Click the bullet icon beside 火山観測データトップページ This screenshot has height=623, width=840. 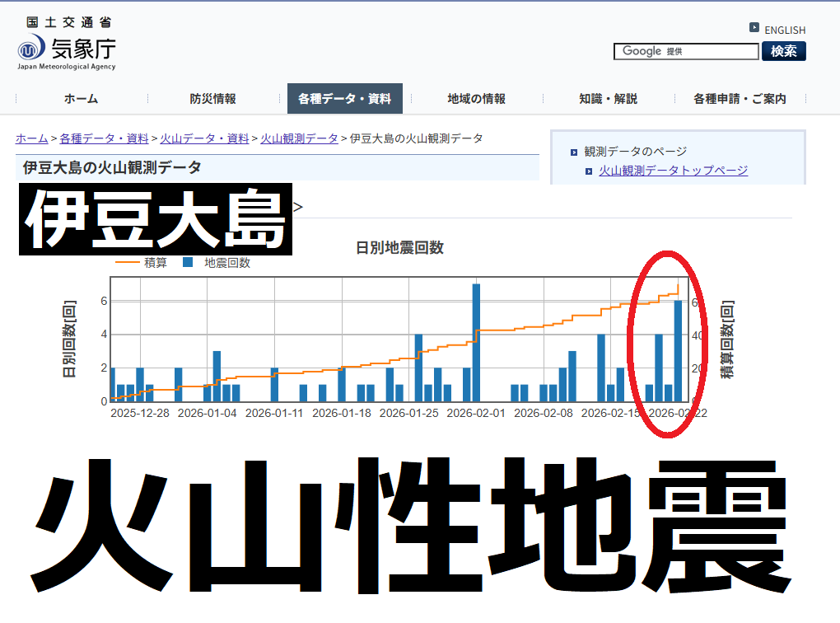(x=589, y=171)
